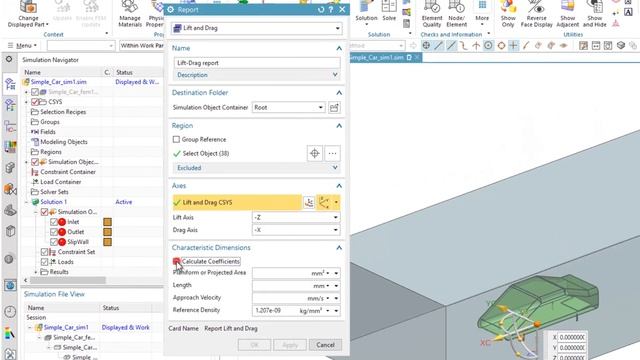Click the Outlet color box
Screen dimensions: 640x360
coord(107,232)
